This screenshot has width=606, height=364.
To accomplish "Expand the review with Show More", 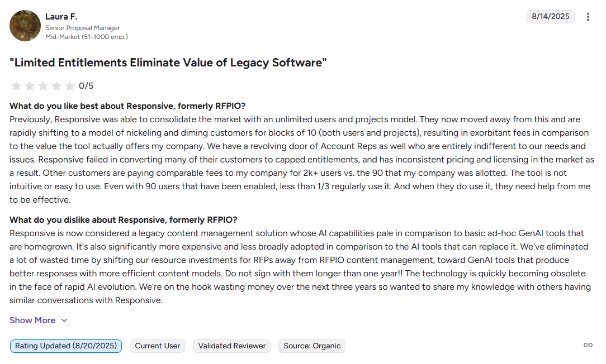I will [x=32, y=320].
